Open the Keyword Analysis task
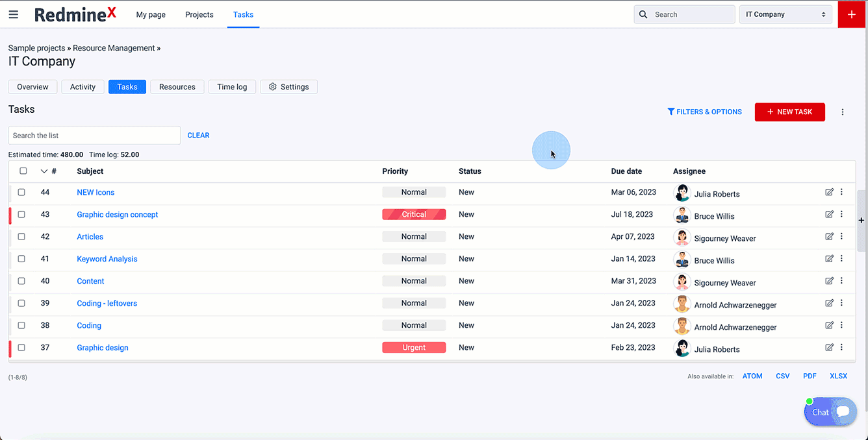 [x=107, y=258]
